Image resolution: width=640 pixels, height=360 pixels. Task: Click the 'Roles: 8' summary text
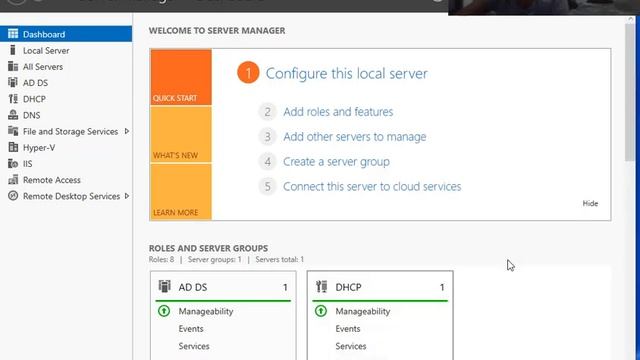coord(161,259)
